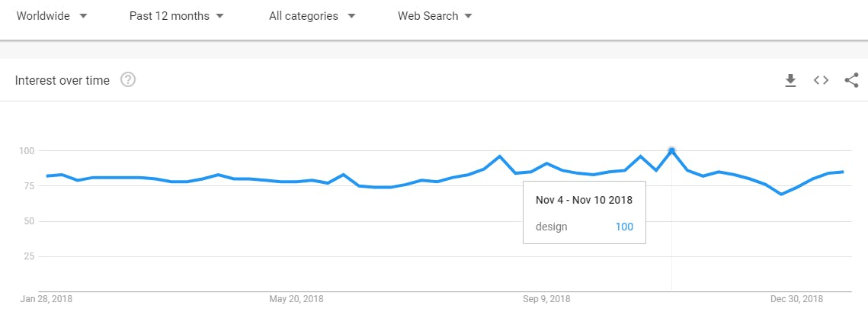The width and height of the screenshot is (868, 309).
Task: Open the Past 12 months dropdown
Action: 177,16
